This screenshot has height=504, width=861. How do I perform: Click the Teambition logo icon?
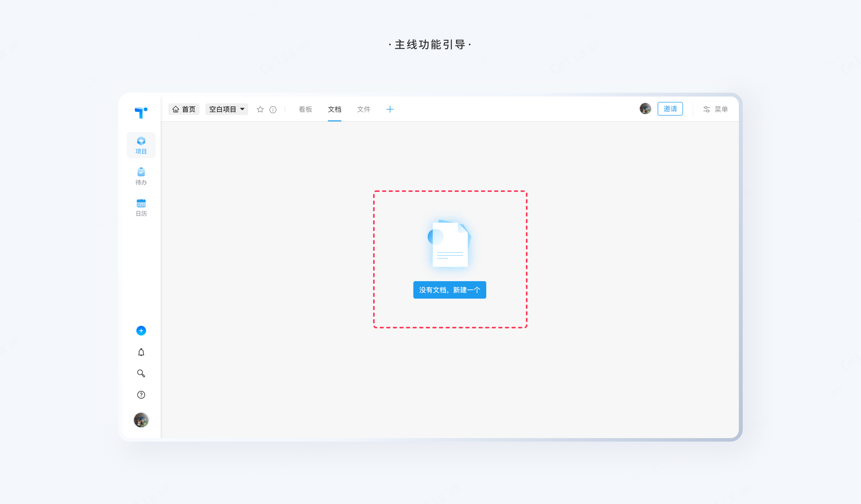[x=141, y=112]
